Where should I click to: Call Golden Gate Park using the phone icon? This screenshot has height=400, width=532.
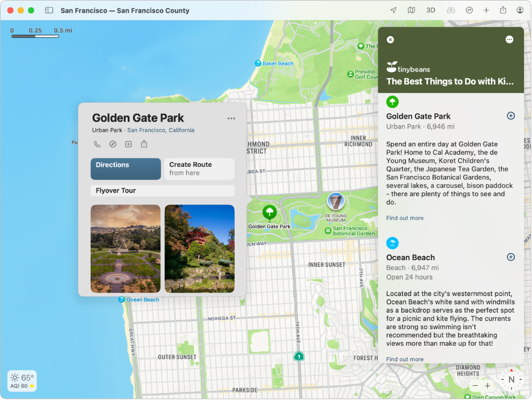[96, 143]
